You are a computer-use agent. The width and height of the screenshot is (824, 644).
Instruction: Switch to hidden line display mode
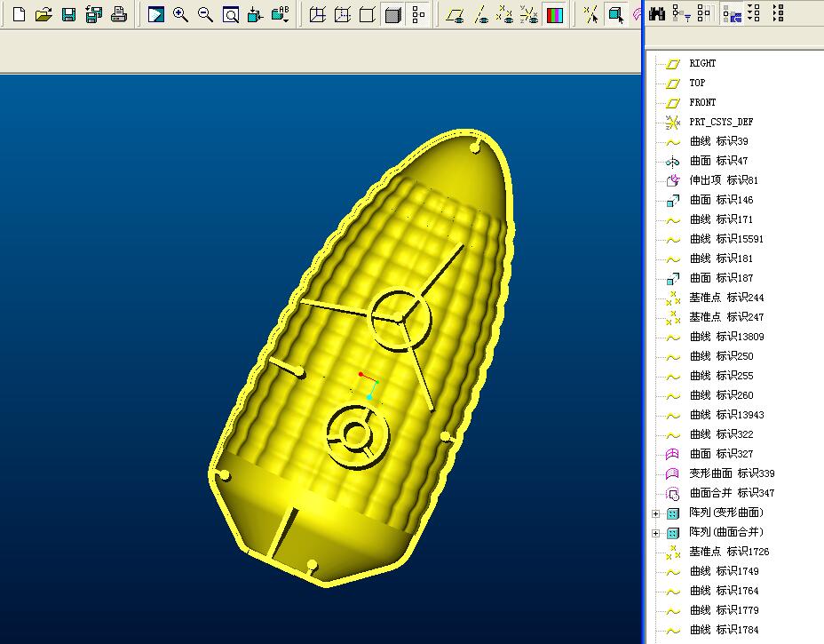click(343, 14)
